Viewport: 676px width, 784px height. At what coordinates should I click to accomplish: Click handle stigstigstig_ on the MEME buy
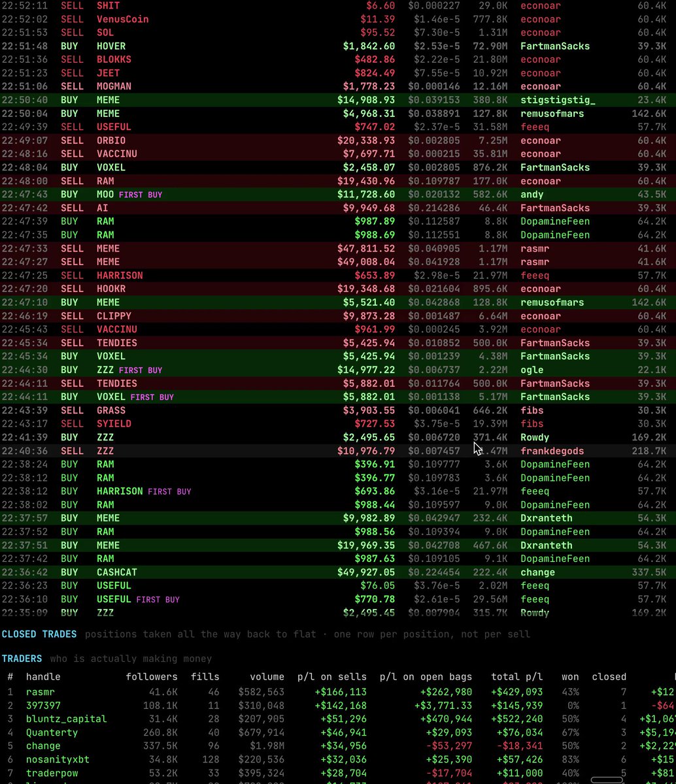pyautogui.click(x=558, y=100)
